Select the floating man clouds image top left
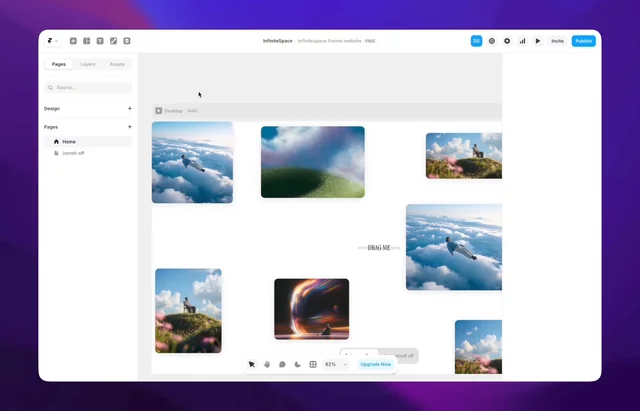640x411 pixels. 193,162
